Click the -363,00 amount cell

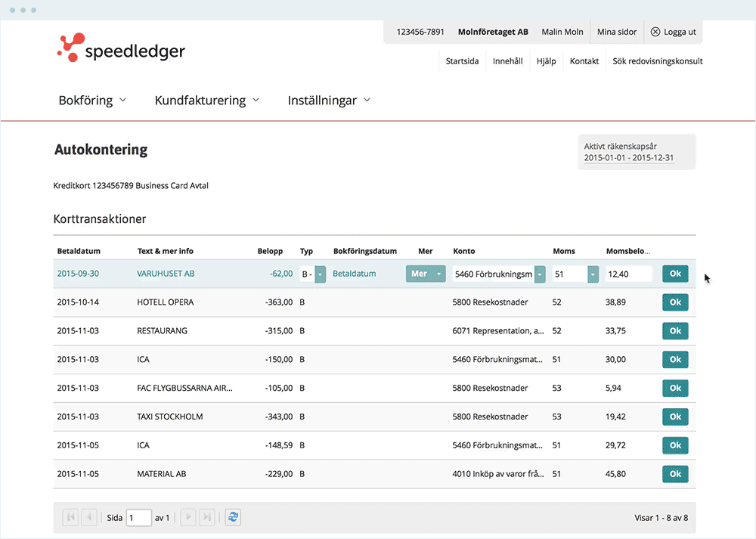279,302
